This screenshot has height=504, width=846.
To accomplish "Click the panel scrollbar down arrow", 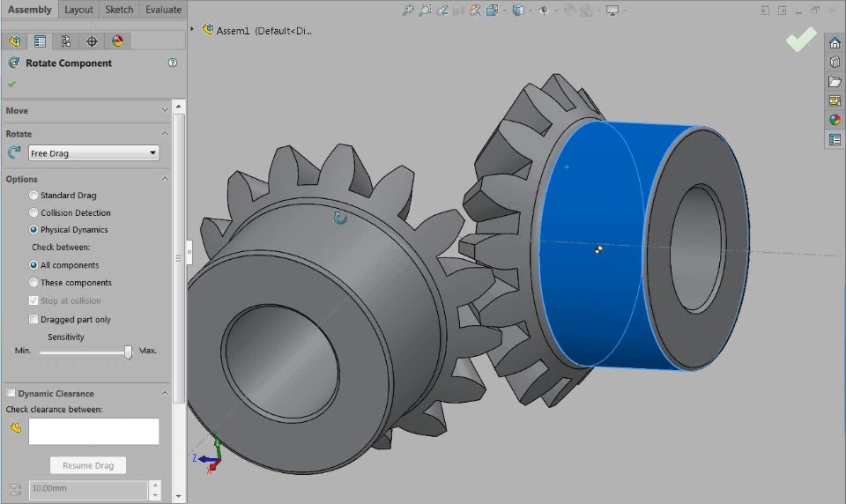I will click(179, 496).
